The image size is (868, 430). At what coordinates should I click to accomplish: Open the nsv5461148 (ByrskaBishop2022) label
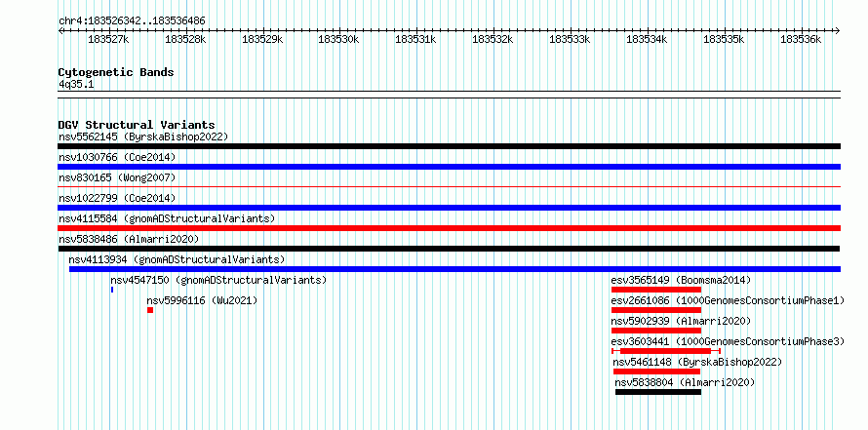(697, 362)
